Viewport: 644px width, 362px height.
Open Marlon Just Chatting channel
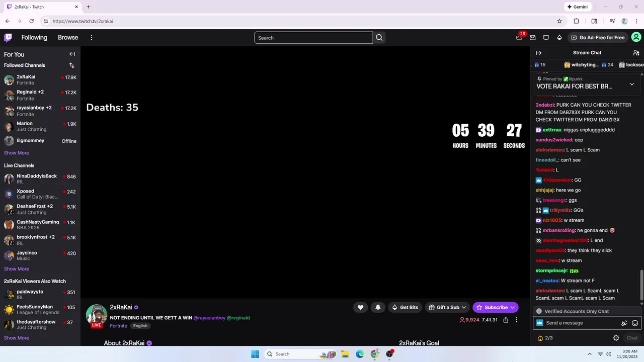pyautogui.click(x=40, y=126)
